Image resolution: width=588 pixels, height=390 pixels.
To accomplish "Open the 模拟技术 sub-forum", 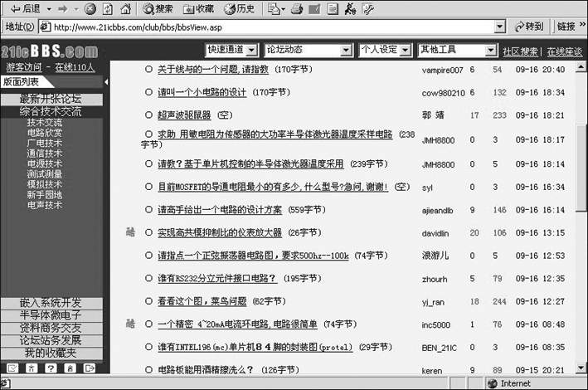I will pos(45,184).
